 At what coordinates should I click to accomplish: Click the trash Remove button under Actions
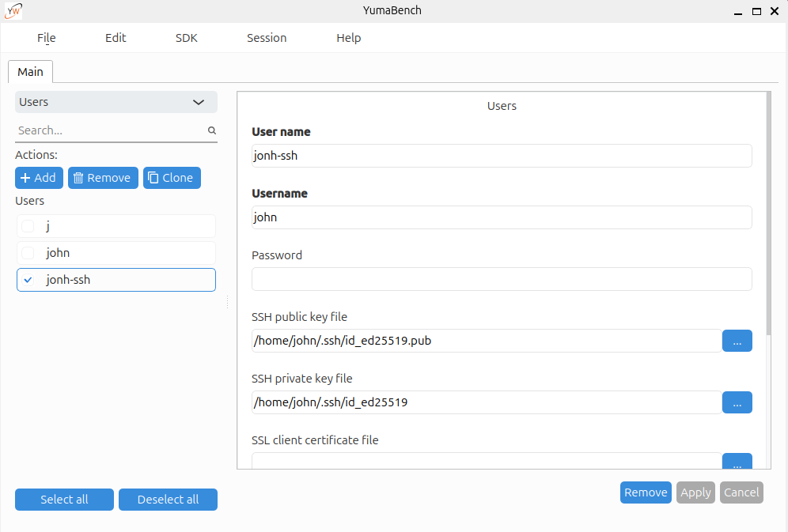point(103,178)
